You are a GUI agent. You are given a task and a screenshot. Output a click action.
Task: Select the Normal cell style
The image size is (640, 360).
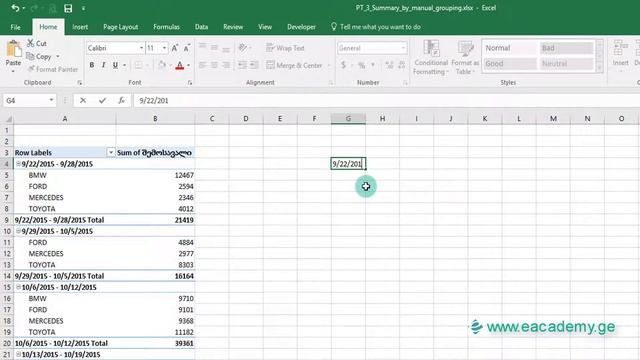(510, 48)
